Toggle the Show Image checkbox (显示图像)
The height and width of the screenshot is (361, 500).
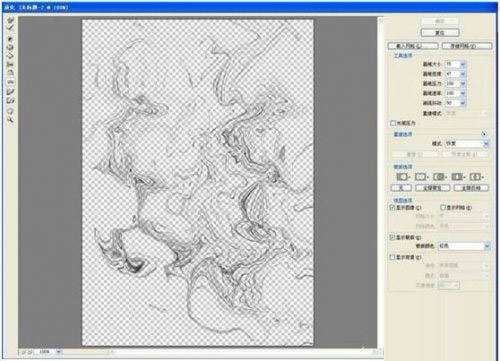tap(393, 207)
